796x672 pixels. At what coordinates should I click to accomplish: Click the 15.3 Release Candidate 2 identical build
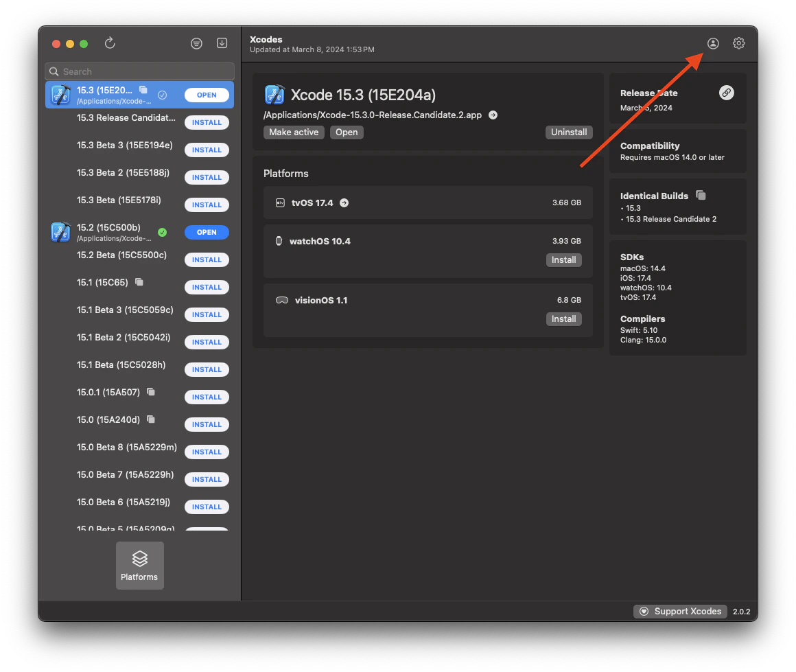point(671,220)
